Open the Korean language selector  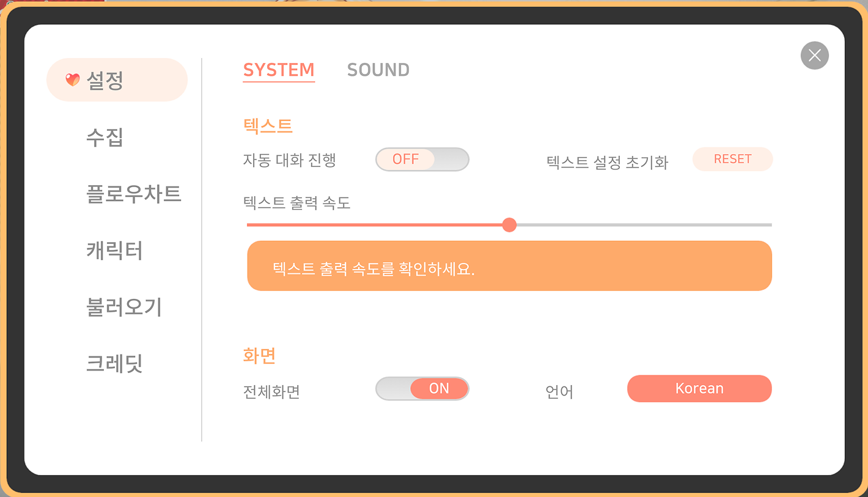coord(699,389)
